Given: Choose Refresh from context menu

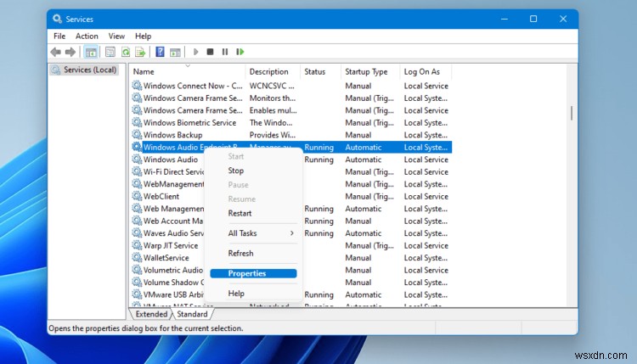Looking at the screenshot, I should coord(240,253).
